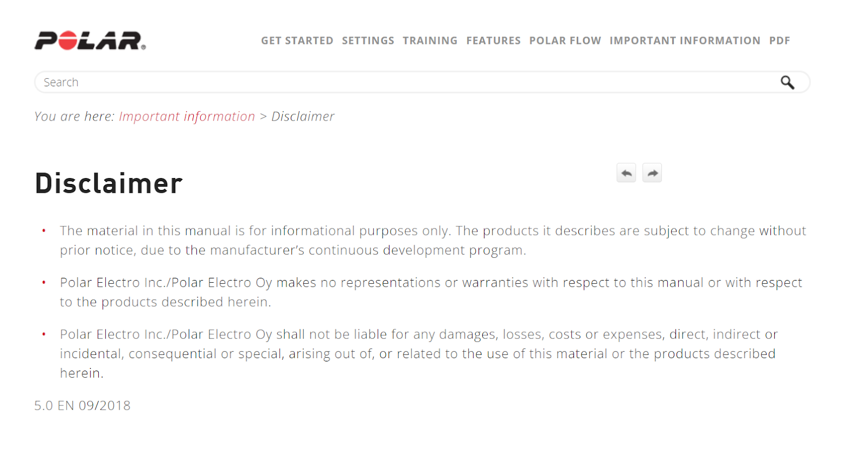Follow the Important information breadcrumb link
The image size is (868, 458).
[187, 116]
